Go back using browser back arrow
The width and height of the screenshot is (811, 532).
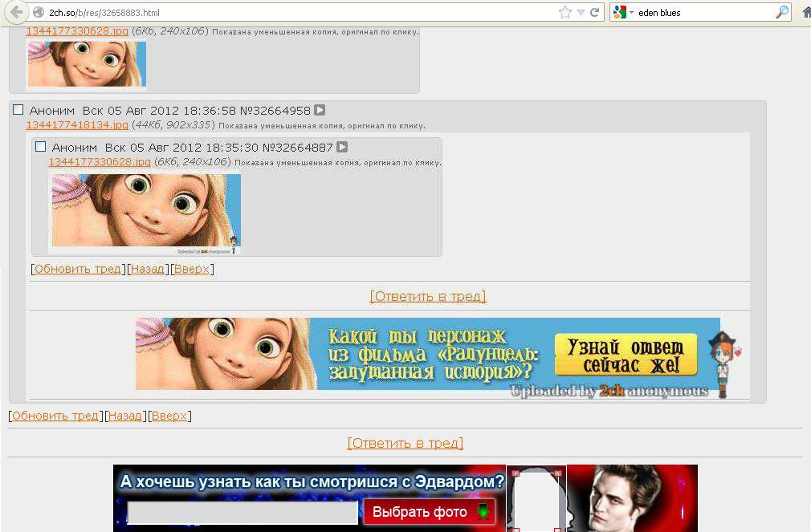tap(17, 12)
